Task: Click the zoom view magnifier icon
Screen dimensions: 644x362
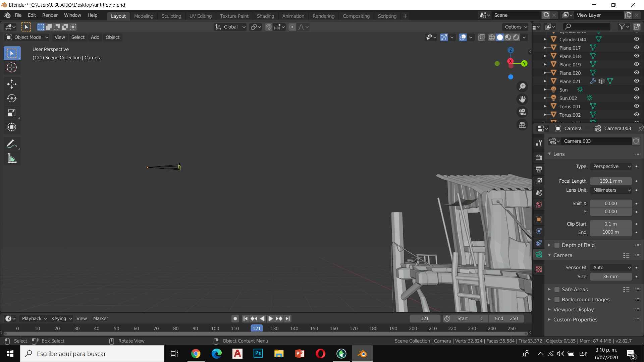Action: coord(522,86)
